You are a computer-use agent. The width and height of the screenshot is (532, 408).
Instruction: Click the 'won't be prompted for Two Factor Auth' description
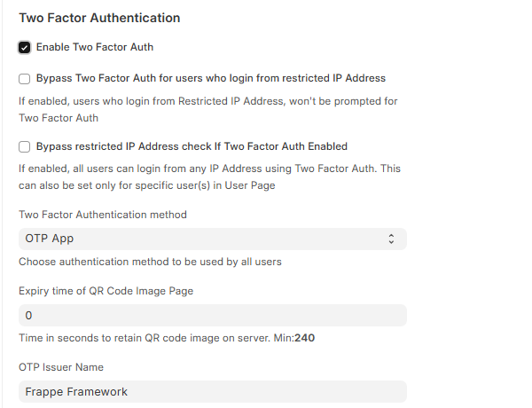(208, 109)
